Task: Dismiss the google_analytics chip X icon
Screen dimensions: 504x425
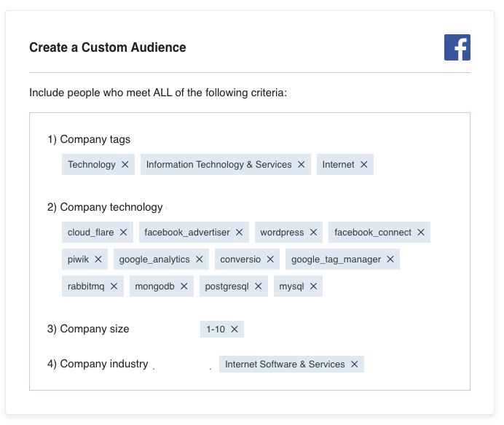Action: [200, 260]
